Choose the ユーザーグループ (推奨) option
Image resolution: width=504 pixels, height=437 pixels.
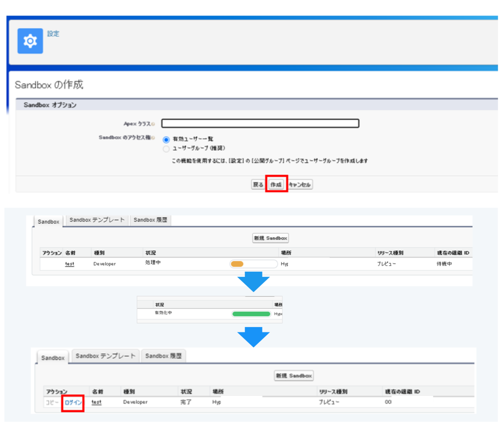166,149
